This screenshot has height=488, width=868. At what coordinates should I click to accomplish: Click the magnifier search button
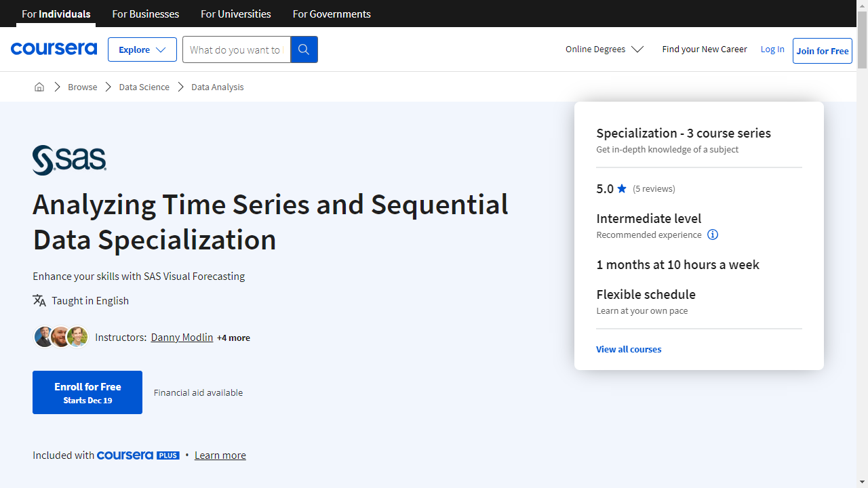[304, 49]
